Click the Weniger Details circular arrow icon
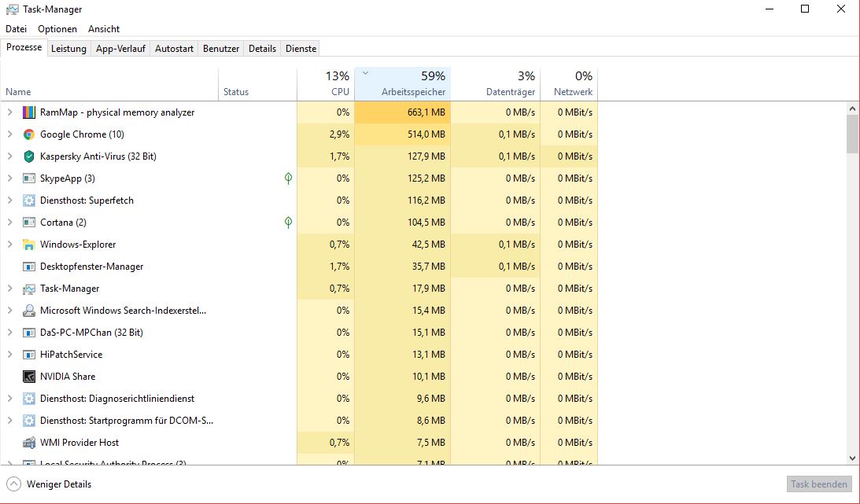 [x=13, y=484]
